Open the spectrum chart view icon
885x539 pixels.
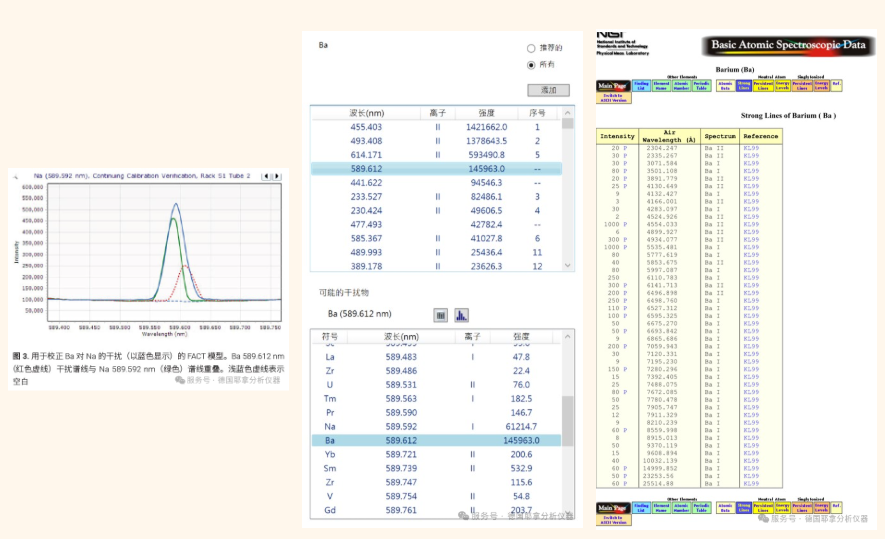click(462, 314)
